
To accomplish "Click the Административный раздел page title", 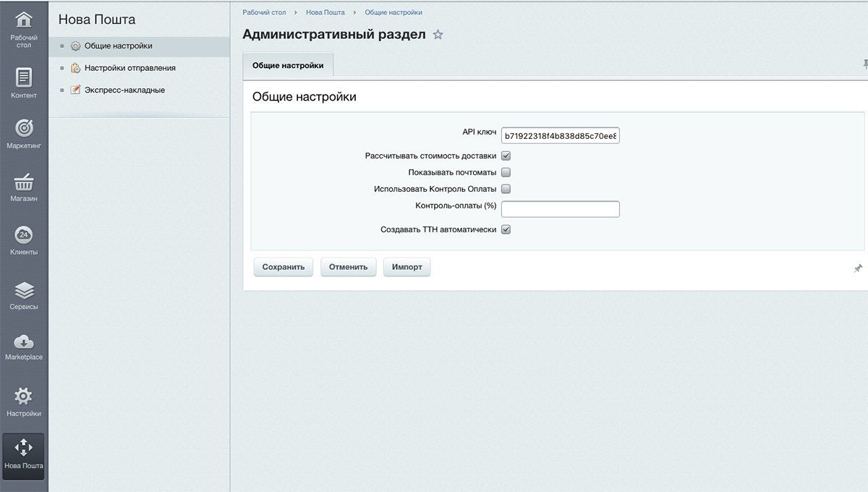I will click(x=334, y=35).
